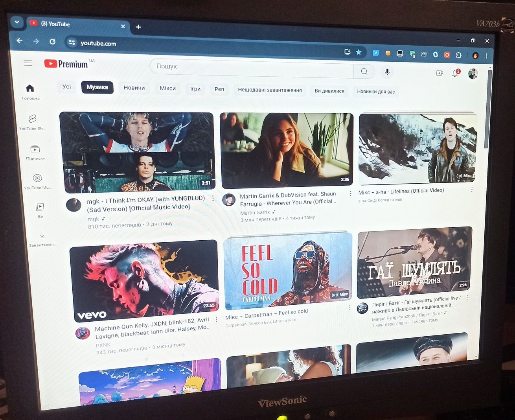Open Martin Garrix & DubVision video title
The image size is (515, 420).
point(288,199)
